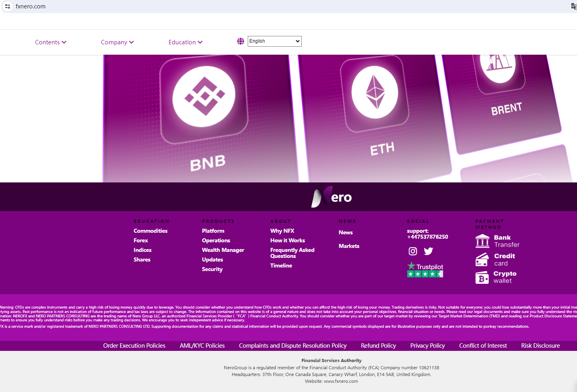The width and height of the screenshot is (577, 392).
Task: Click the Bank Transfer building icon
Action: coord(482,241)
